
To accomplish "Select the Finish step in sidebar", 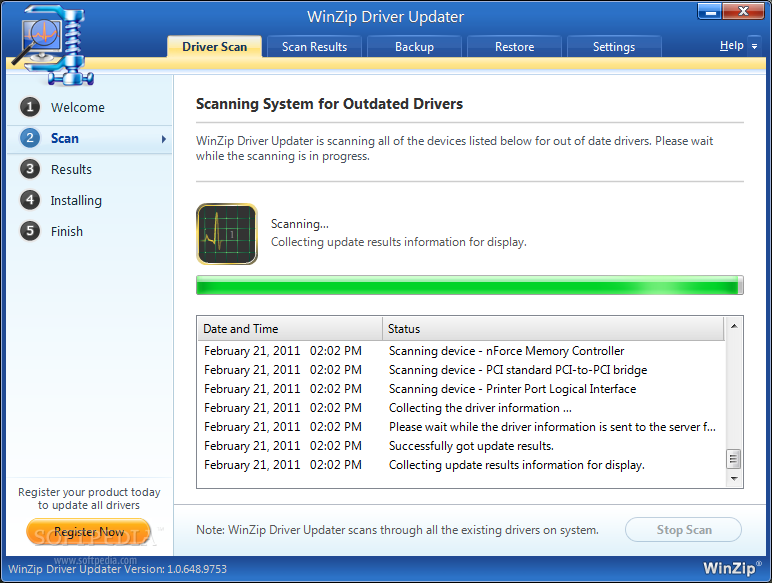I will pyautogui.click(x=66, y=231).
